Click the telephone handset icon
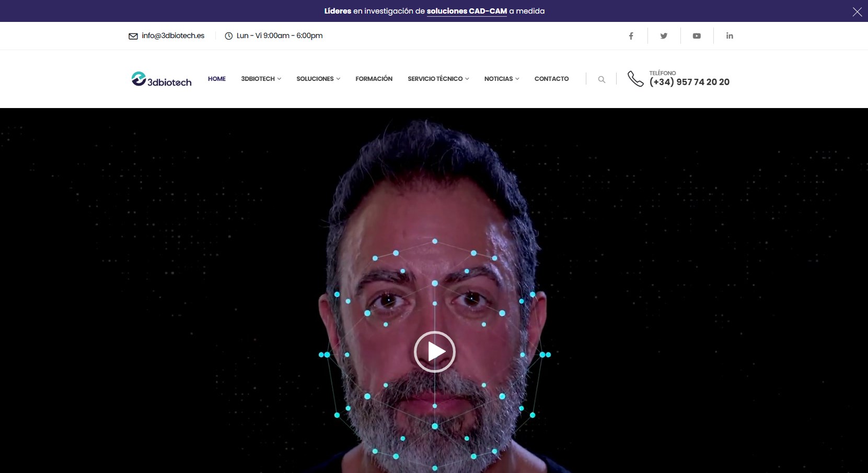Image resolution: width=868 pixels, height=473 pixels. (x=635, y=79)
